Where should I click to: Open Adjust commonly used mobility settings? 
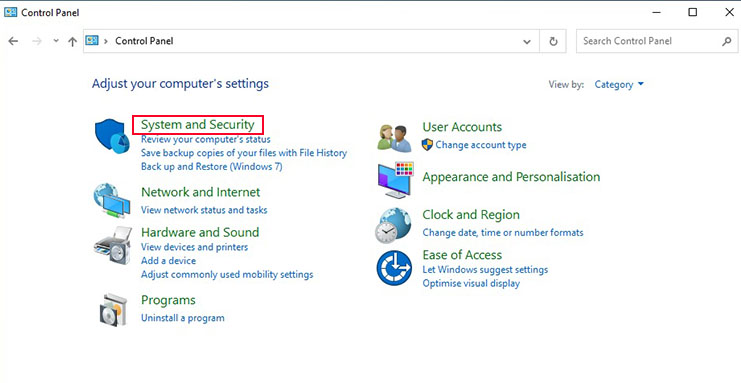coord(227,275)
